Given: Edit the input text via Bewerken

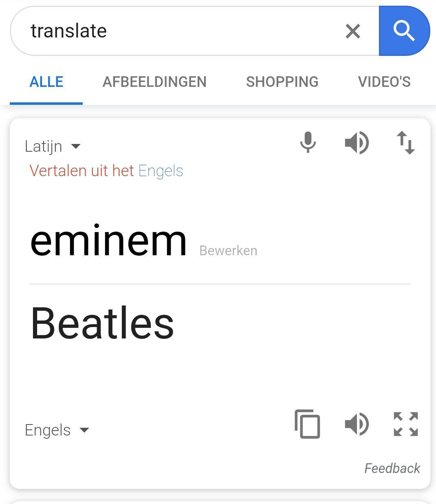Looking at the screenshot, I should [x=228, y=250].
